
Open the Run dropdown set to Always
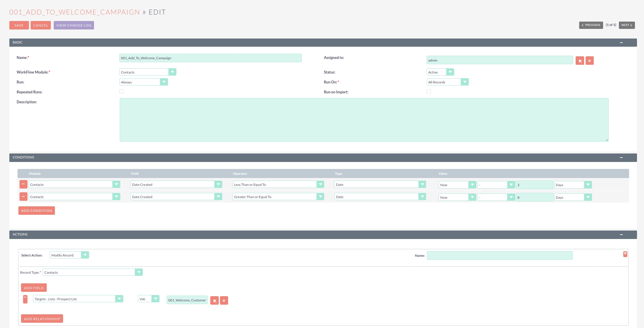[143, 82]
